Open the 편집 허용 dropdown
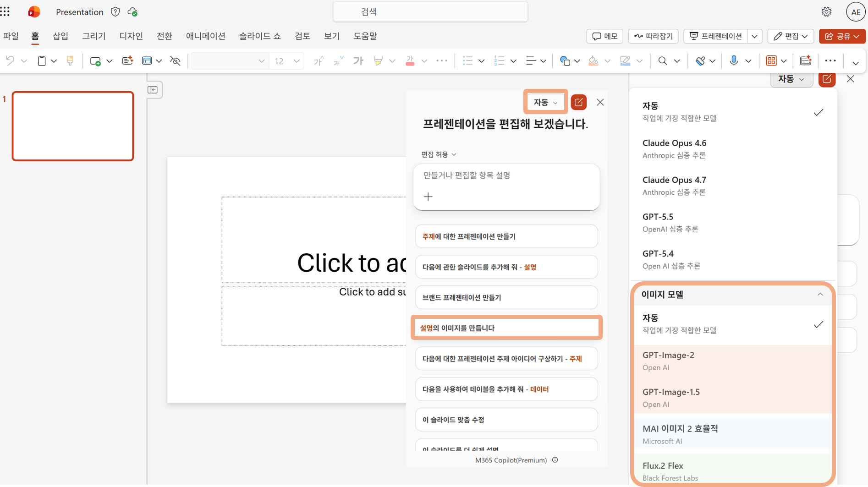 [x=439, y=154]
